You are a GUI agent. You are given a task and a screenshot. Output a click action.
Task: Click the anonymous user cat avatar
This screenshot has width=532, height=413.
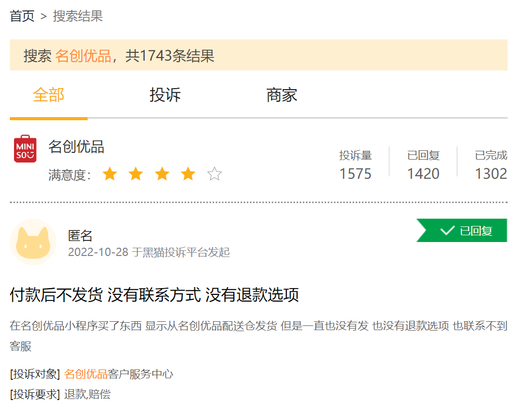(33, 242)
